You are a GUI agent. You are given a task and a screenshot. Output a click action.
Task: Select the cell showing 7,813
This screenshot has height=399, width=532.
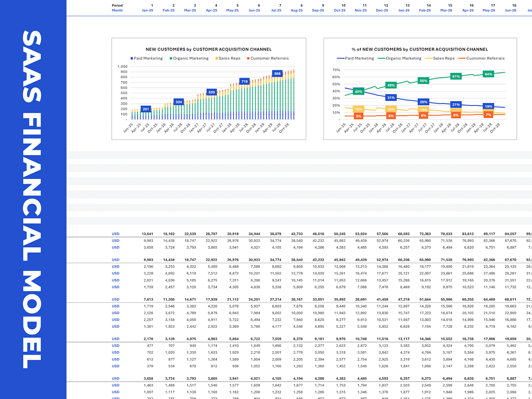tap(148, 300)
